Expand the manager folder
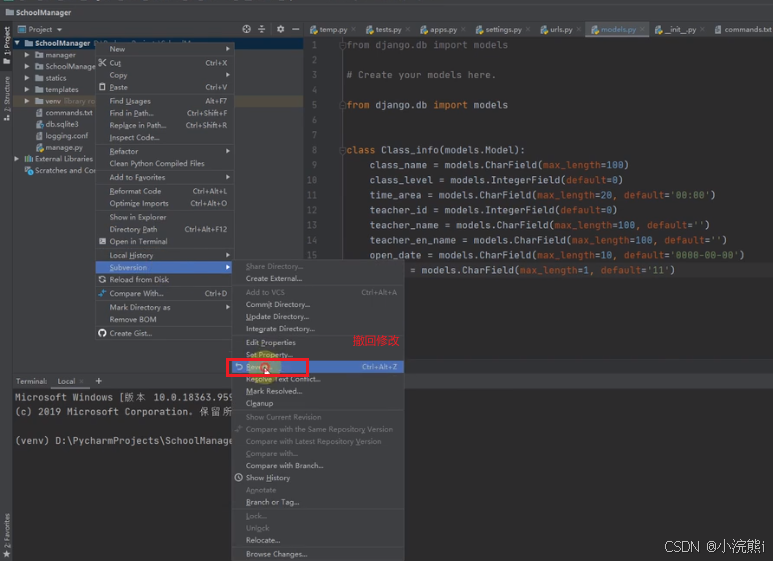773x561 pixels. (27, 55)
